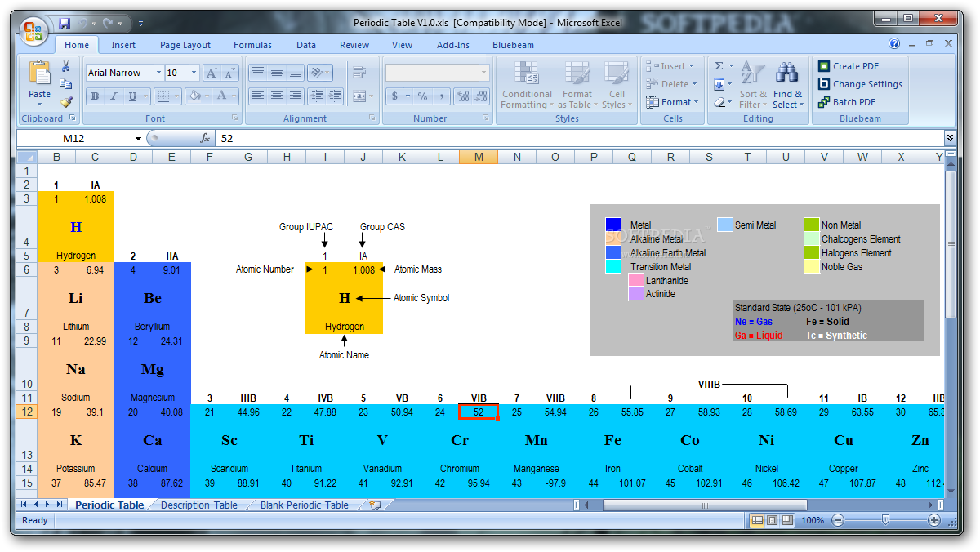Image resolution: width=980 pixels, height=552 pixels.
Task: Click the Zoom Out minus button
Action: [837, 520]
